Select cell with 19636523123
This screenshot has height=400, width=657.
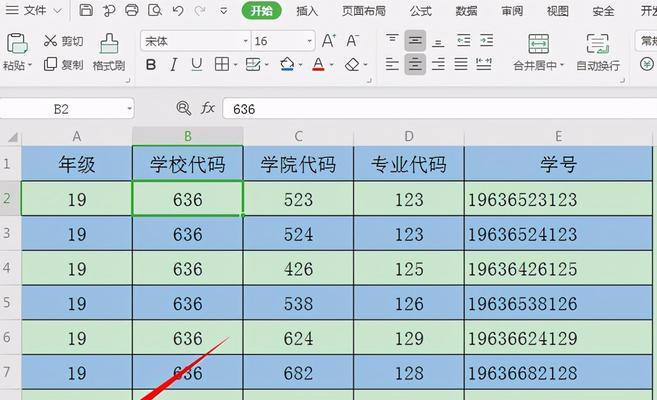tap(558, 199)
